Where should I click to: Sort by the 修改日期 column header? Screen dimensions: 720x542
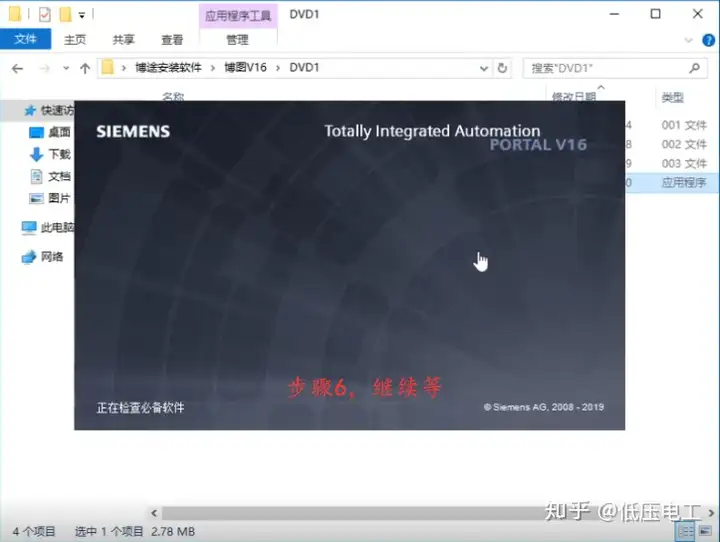tap(574, 97)
